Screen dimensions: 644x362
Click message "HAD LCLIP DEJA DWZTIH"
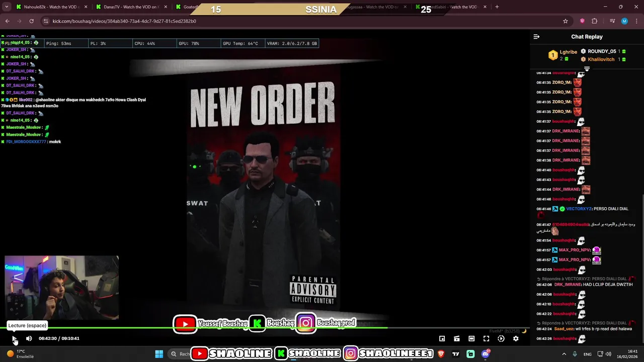coord(608,285)
